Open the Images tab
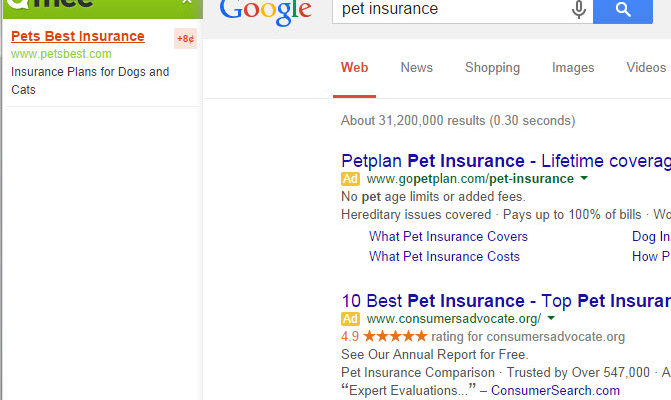The image size is (671, 400). (573, 68)
